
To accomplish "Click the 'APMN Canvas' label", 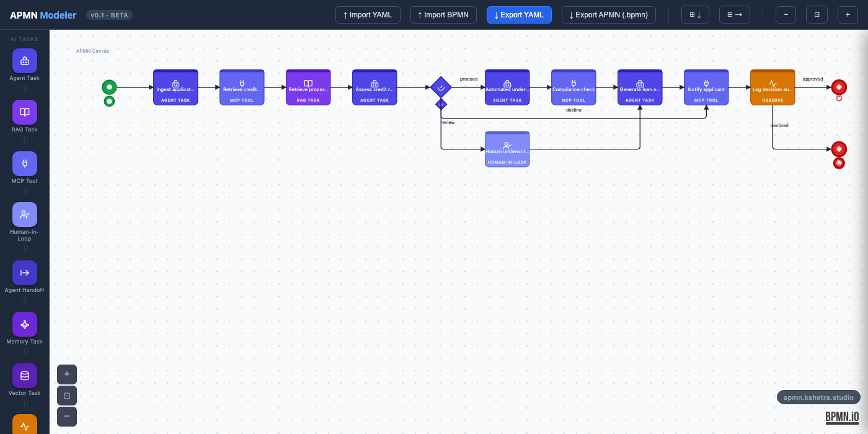I will click(x=92, y=51).
